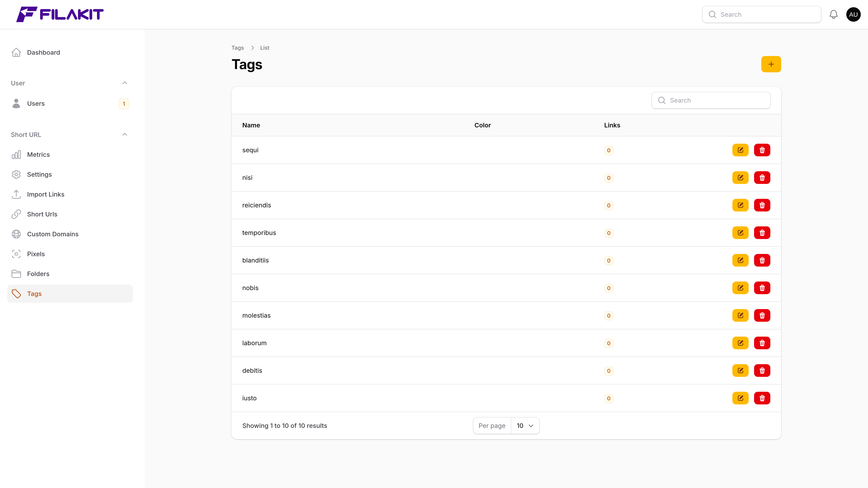The height and width of the screenshot is (488, 868).
Task: Go to Dashboard in sidebar
Action: click(70, 53)
